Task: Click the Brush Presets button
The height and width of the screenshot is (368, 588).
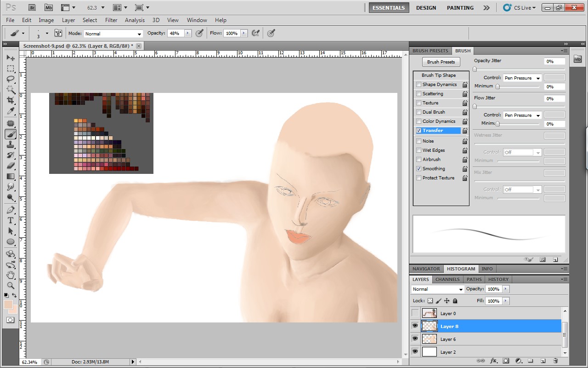Action: click(441, 62)
